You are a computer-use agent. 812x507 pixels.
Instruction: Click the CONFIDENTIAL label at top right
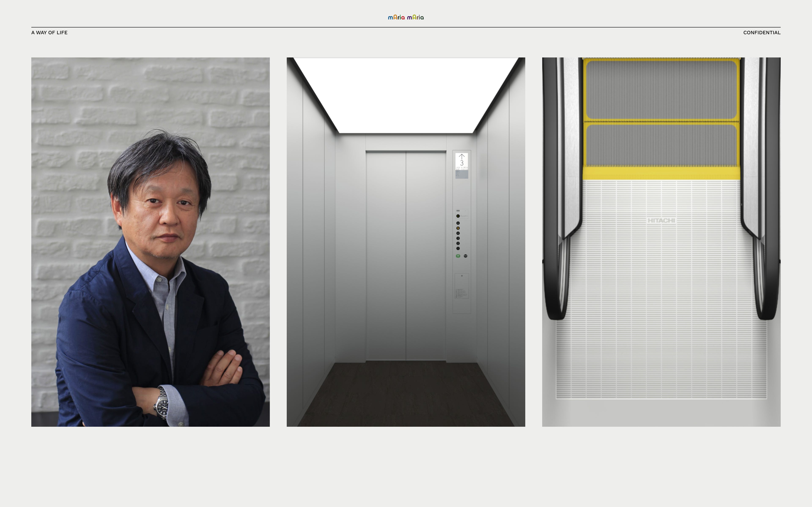click(761, 33)
